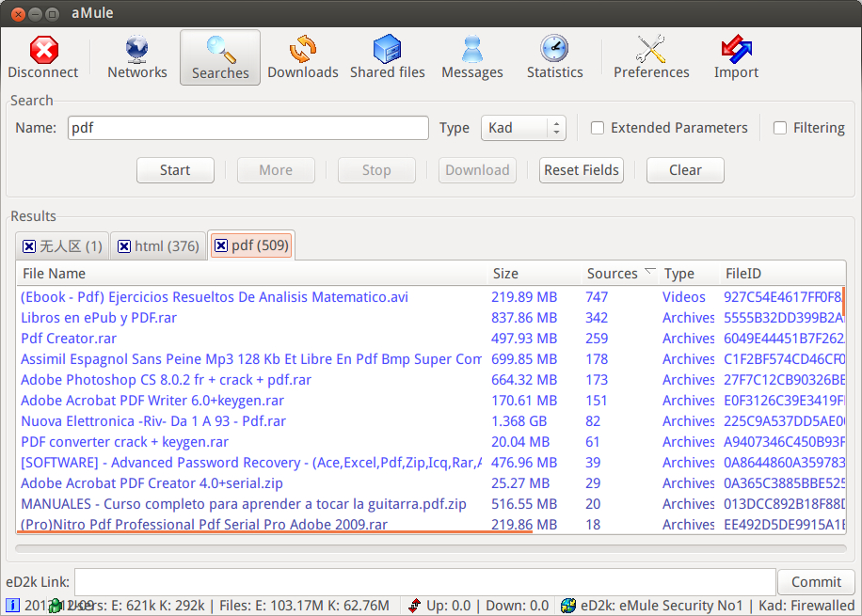The height and width of the screenshot is (616, 862).
Task: Click the eD2k Link input field
Action: (425, 582)
